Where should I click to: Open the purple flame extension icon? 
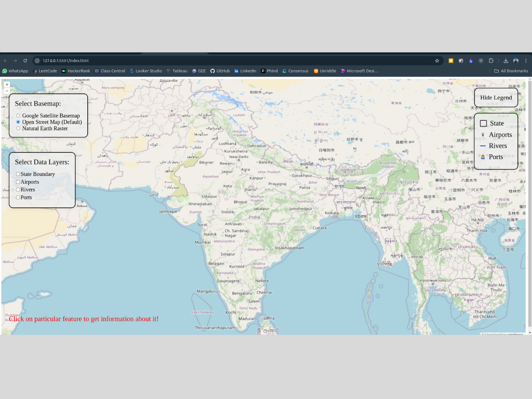pyautogui.click(x=471, y=61)
